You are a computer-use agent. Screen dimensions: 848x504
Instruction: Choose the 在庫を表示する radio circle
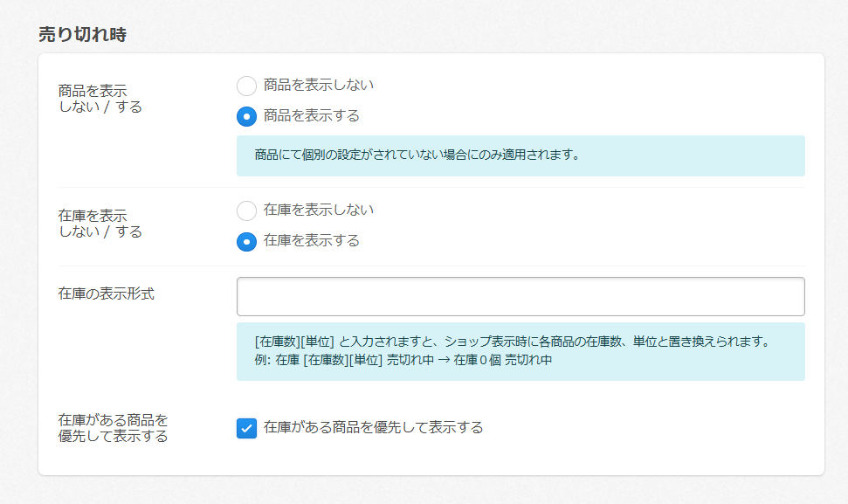pyautogui.click(x=247, y=241)
